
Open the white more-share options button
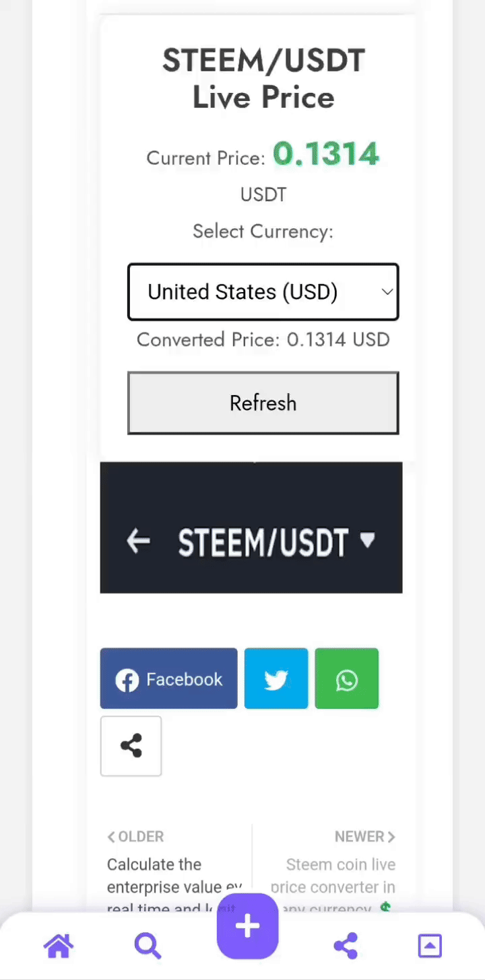point(131,746)
